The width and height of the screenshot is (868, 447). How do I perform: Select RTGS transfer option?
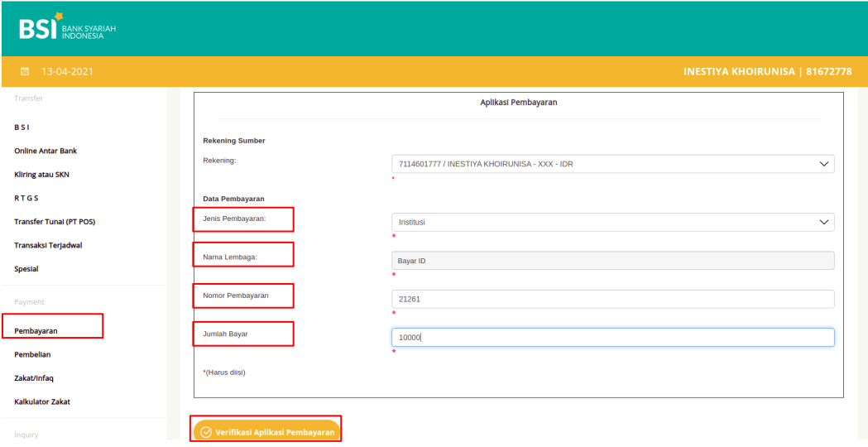point(26,198)
